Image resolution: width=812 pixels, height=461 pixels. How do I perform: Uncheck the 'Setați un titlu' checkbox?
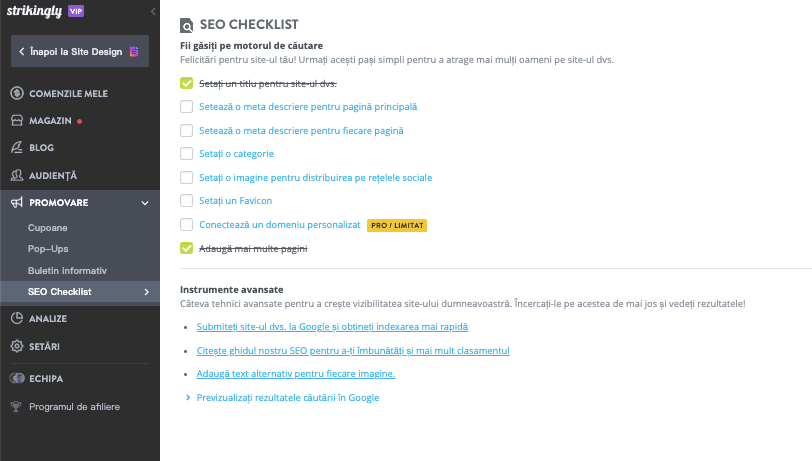[x=186, y=83]
